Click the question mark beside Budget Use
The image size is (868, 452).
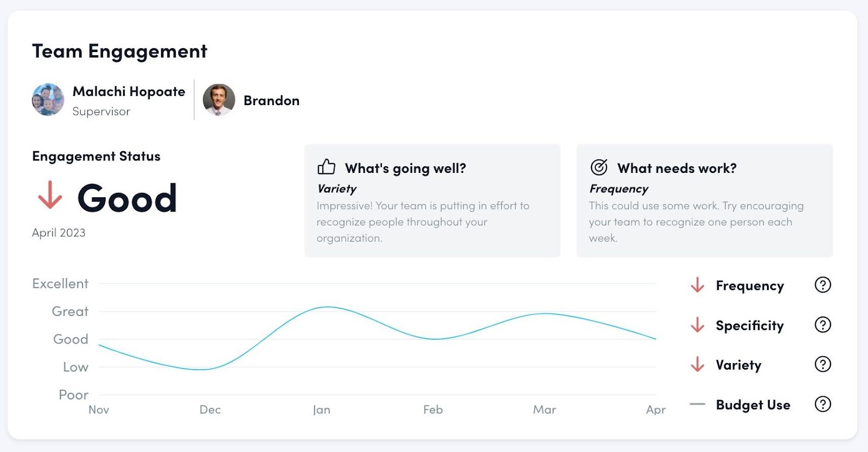(x=822, y=404)
